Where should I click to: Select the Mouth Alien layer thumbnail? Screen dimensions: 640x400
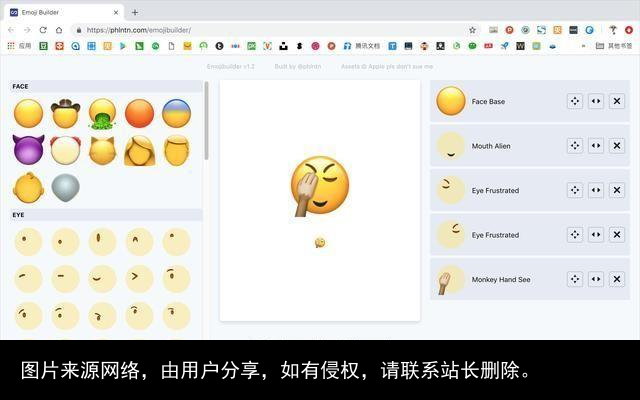(x=451, y=145)
